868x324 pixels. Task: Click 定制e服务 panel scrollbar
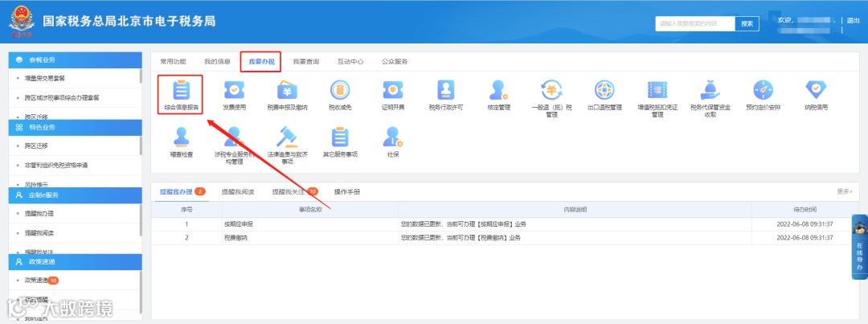(x=141, y=219)
